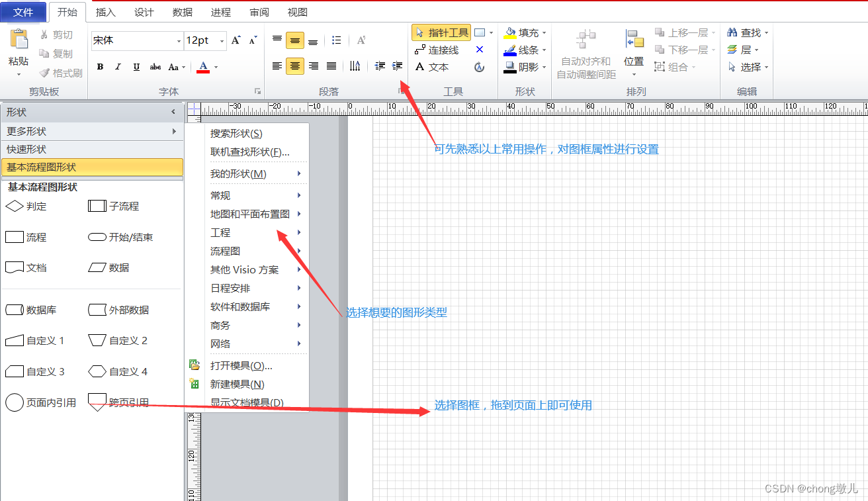Open the Line (线条) color button

click(525, 50)
